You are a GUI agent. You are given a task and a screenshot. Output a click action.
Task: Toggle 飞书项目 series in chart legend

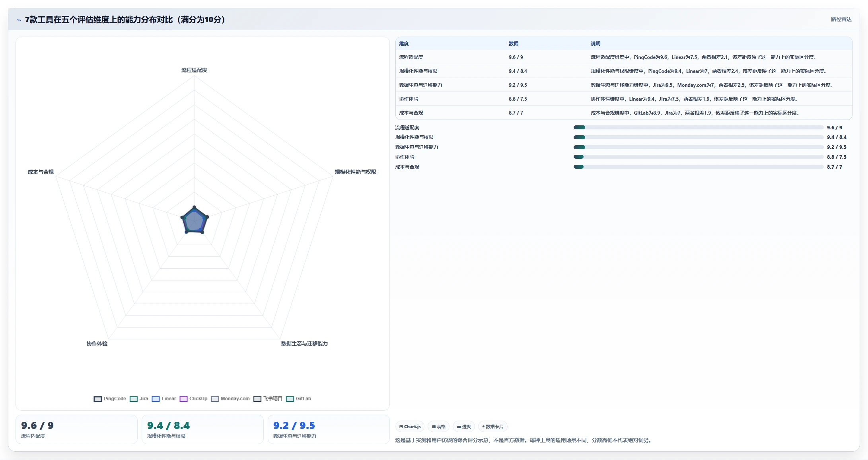(268, 399)
